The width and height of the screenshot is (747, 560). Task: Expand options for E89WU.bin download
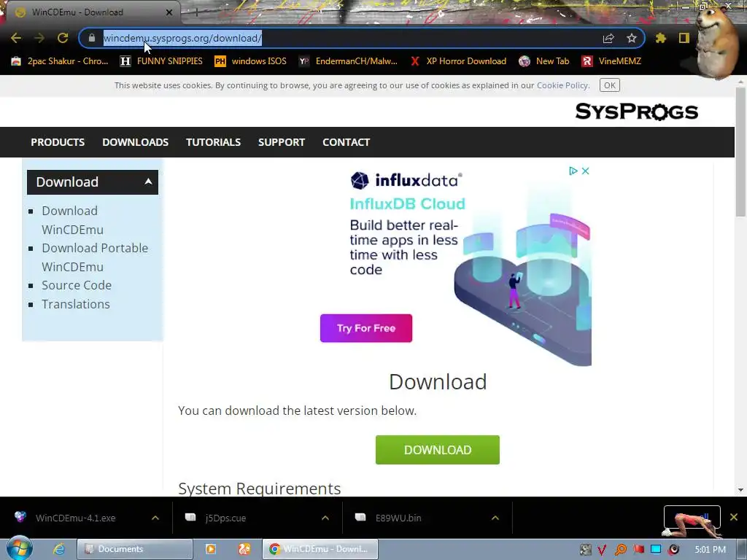[x=495, y=518]
